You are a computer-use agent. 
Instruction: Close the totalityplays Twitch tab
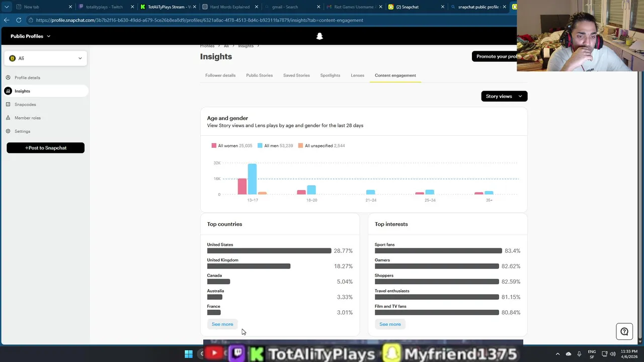coord(133,7)
